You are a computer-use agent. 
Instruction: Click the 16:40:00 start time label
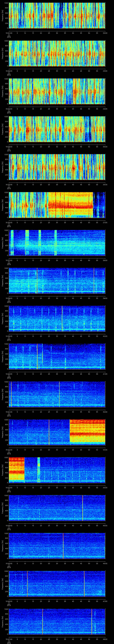[9, 374]
